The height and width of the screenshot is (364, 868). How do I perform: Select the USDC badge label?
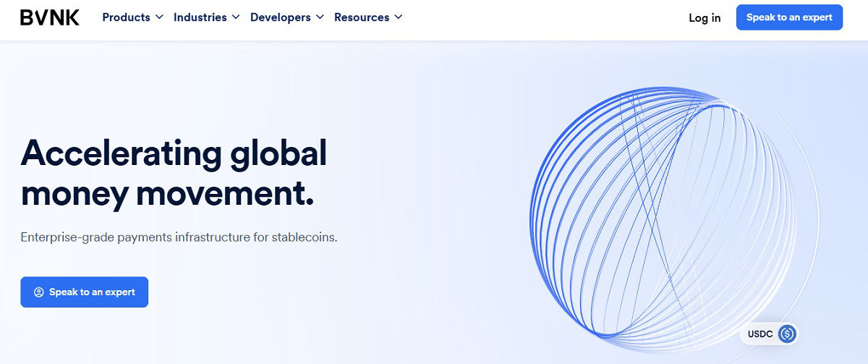(760, 334)
